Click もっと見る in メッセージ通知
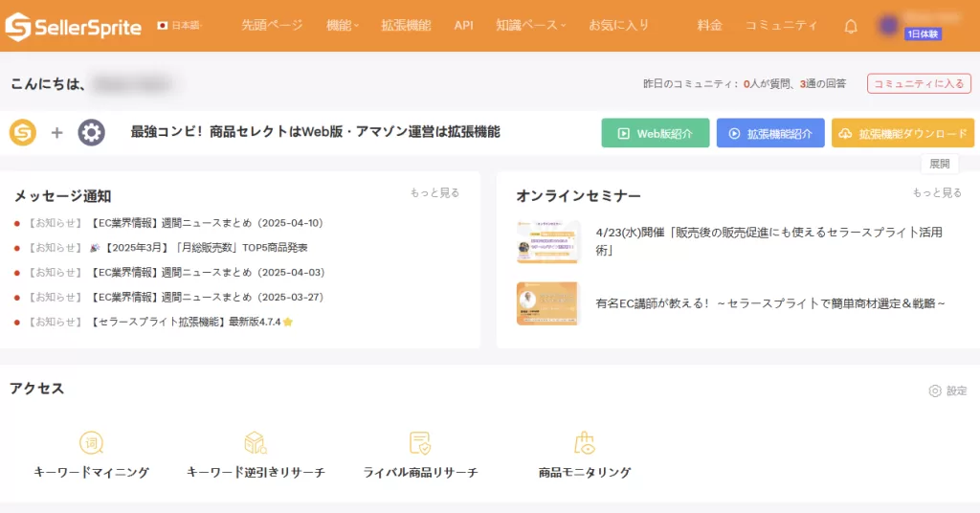Screen dimensions: 980x513 434,192
